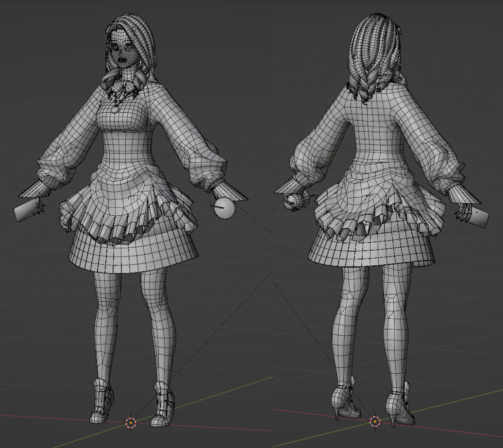Select the sphere held by front-view character
The width and height of the screenshot is (503, 448).
tap(225, 208)
